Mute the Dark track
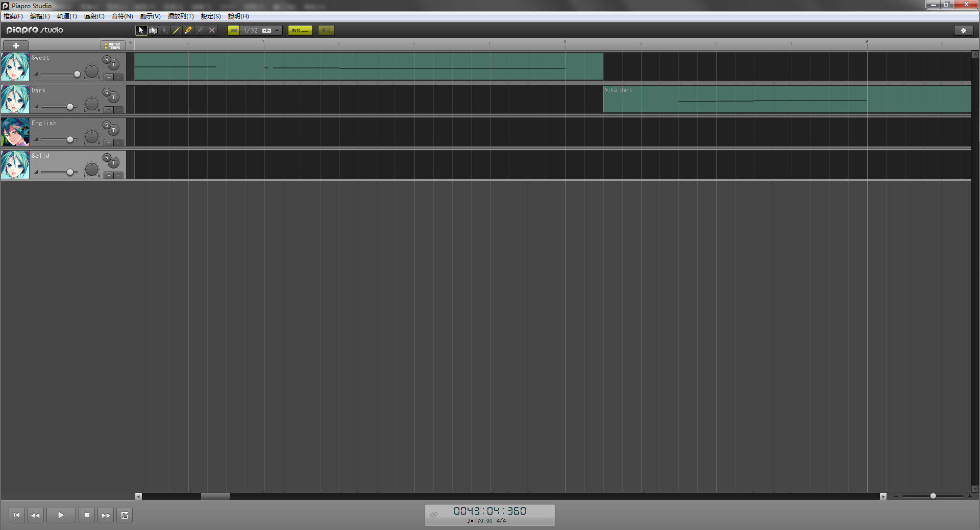The height and width of the screenshot is (530, 980). pos(114,98)
